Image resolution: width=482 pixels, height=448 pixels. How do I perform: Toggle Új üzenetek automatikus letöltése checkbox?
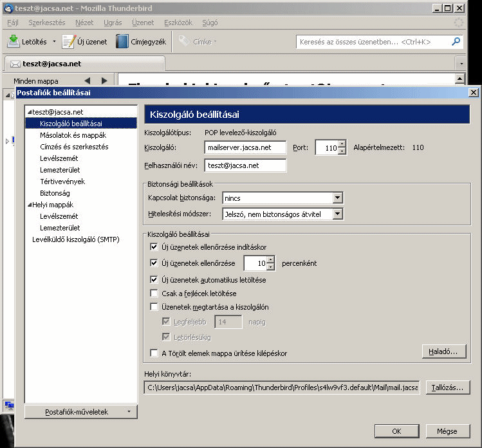pyautogui.click(x=154, y=279)
